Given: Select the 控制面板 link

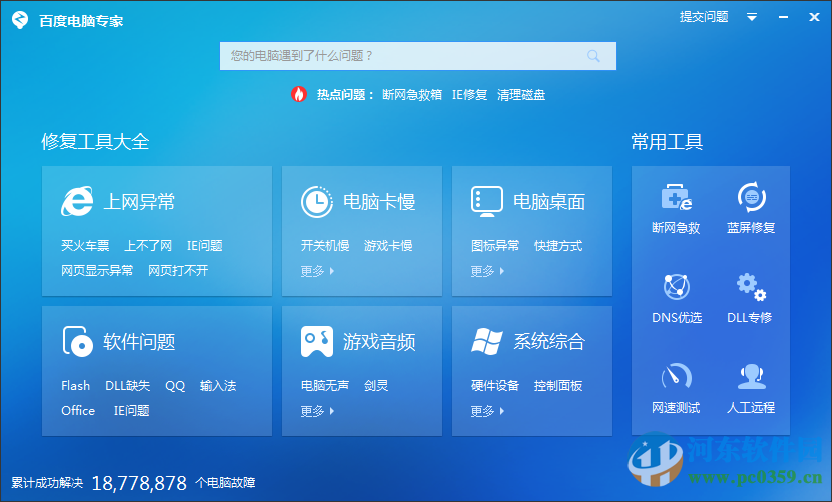Looking at the screenshot, I should pos(558,386).
